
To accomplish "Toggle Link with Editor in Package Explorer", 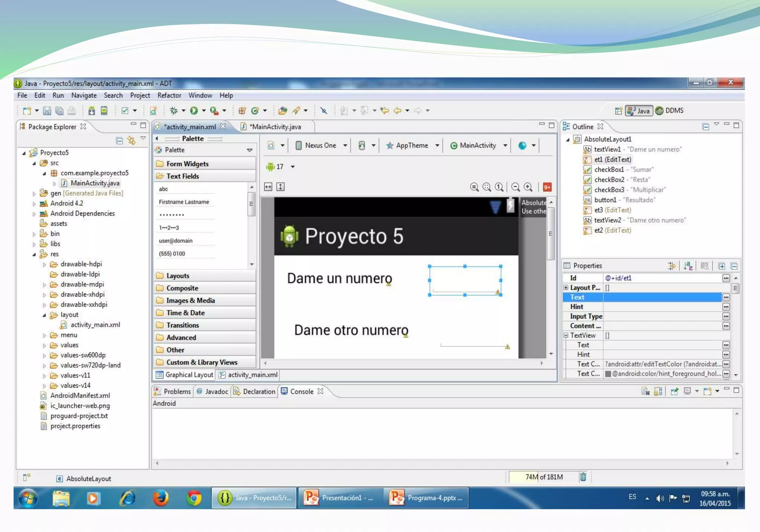I will click(131, 141).
